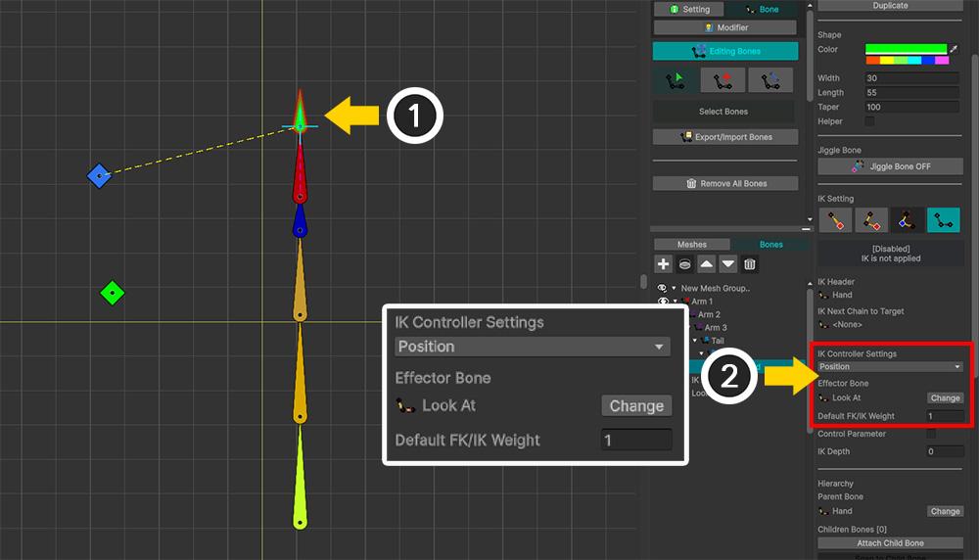Move item down with down arrow icon

tap(727, 264)
